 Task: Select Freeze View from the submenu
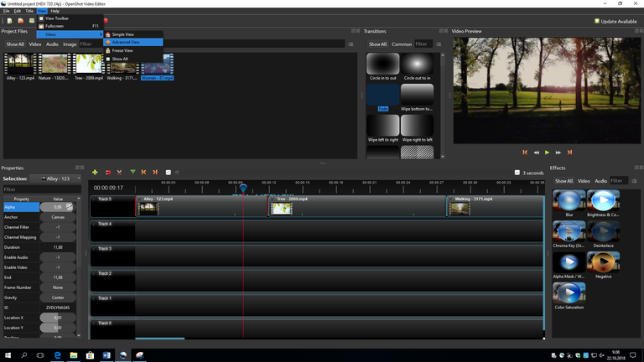click(x=122, y=50)
